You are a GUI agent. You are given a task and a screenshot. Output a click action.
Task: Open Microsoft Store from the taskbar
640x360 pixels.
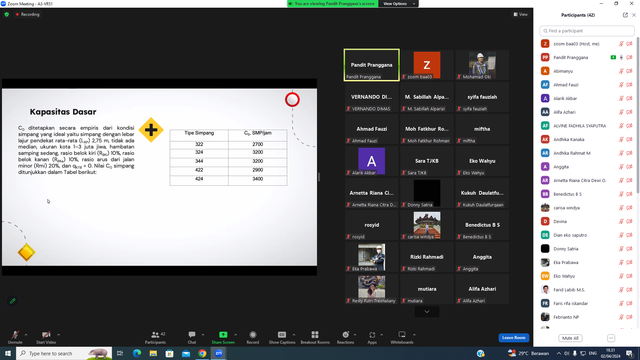coord(169,353)
